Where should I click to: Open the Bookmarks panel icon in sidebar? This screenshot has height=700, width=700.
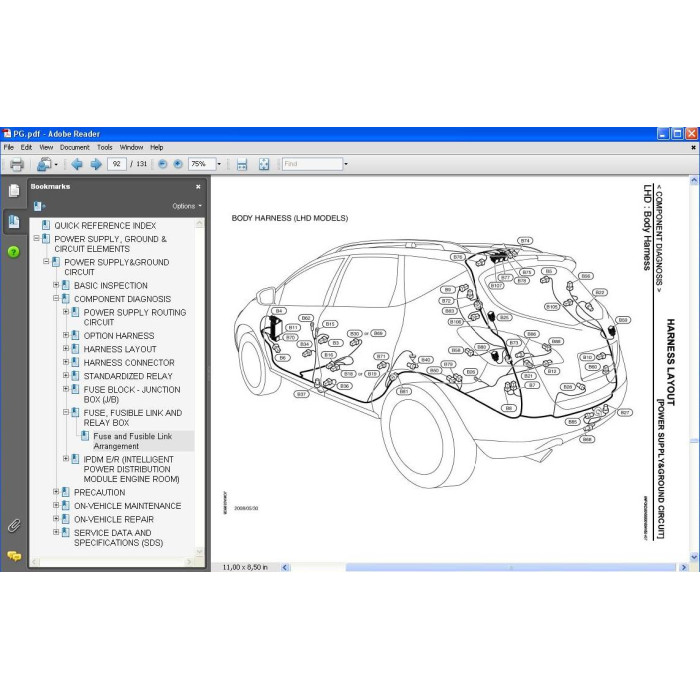point(14,221)
